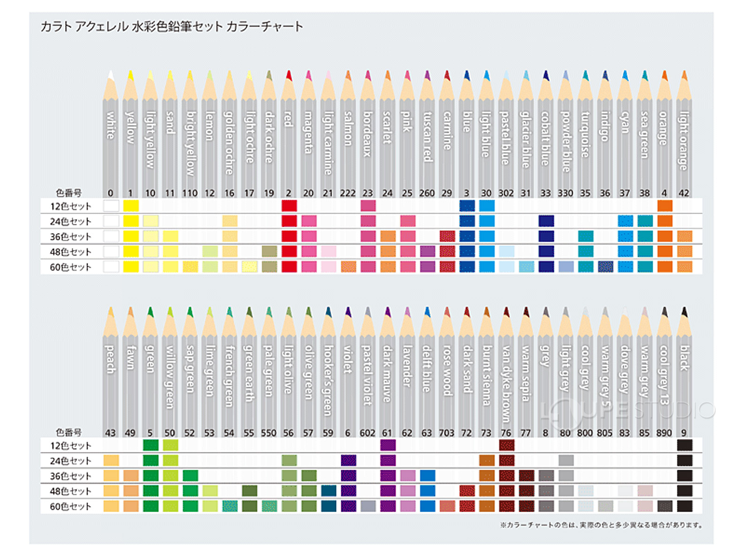Click the footnote about color differences
Screen dimensions: 751x560
[x=602, y=525]
